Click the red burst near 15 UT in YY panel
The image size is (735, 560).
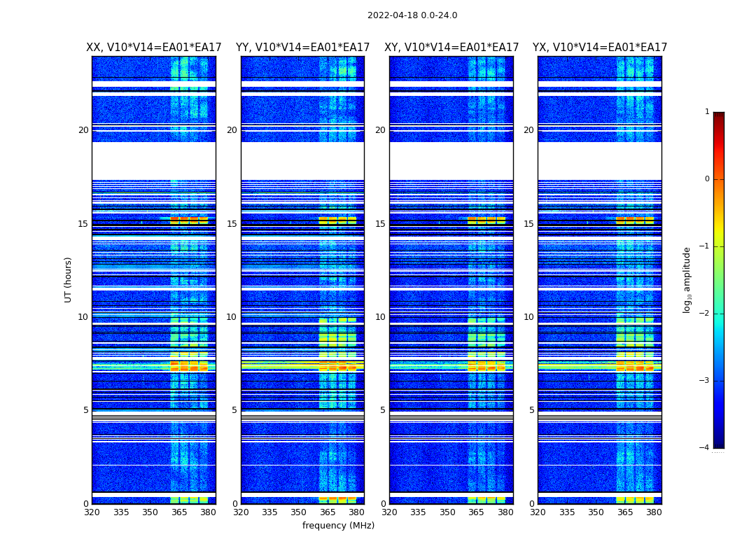[337, 220]
